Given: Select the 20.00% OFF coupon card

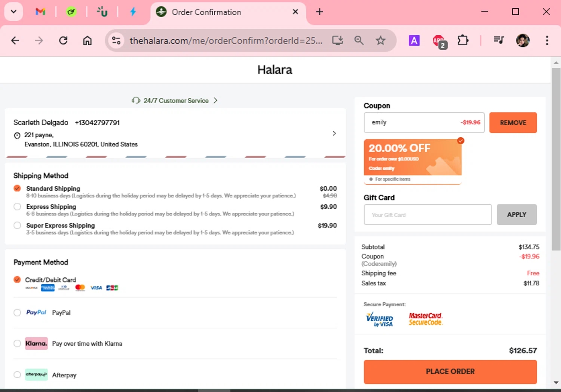Looking at the screenshot, I should click(x=413, y=162).
